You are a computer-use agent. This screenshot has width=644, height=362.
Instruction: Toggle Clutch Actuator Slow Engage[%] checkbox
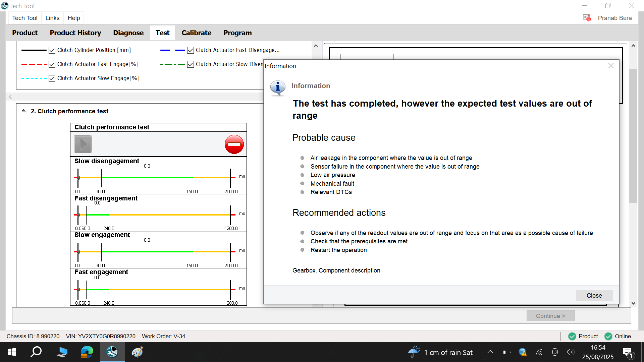click(x=52, y=78)
